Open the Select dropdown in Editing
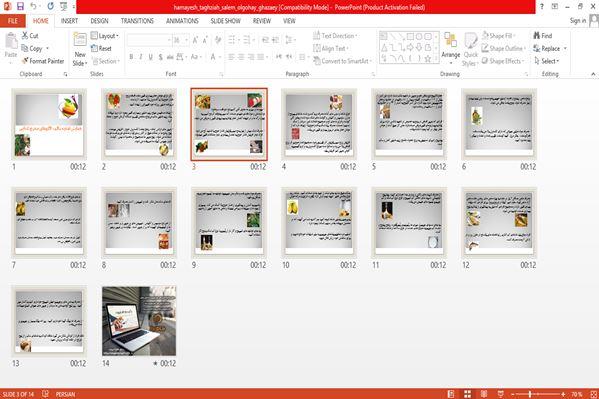The width and height of the screenshot is (599, 399). click(x=547, y=61)
